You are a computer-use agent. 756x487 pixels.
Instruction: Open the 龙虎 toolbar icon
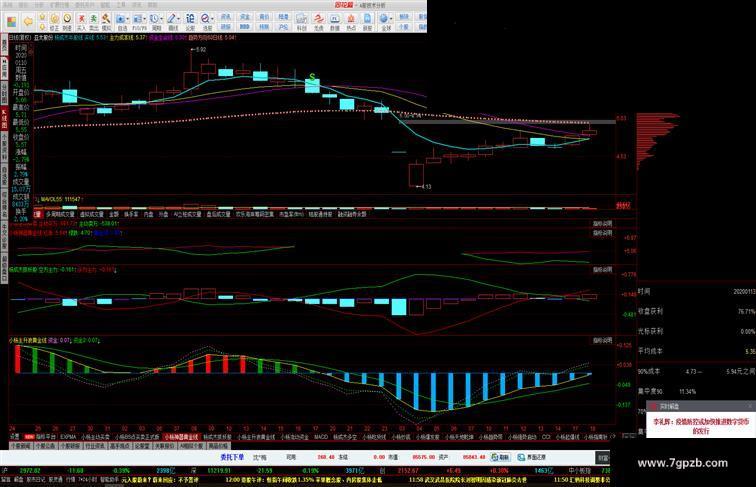(x=318, y=22)
